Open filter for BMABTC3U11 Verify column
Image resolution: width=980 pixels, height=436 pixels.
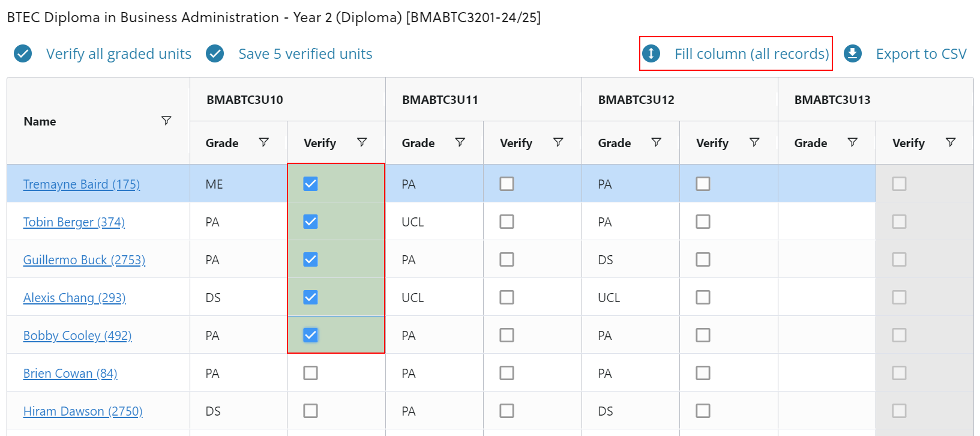tap(558, 142)
